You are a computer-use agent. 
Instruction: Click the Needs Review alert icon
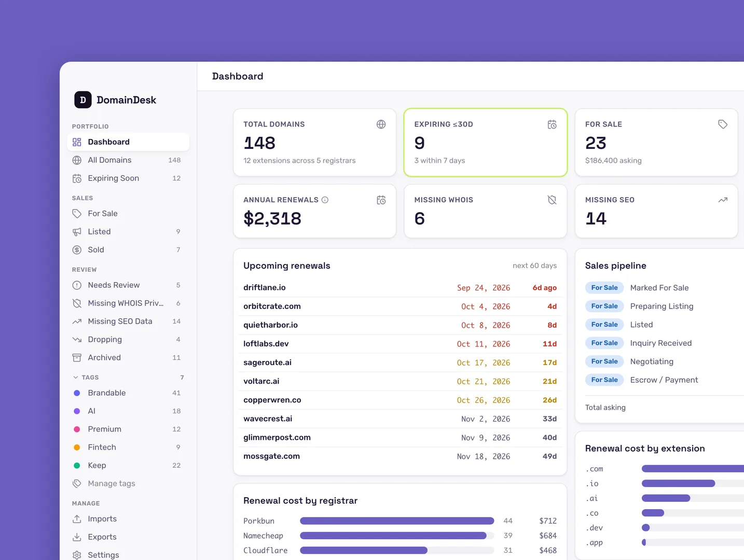pyautogui.click(x=77, y=285)
